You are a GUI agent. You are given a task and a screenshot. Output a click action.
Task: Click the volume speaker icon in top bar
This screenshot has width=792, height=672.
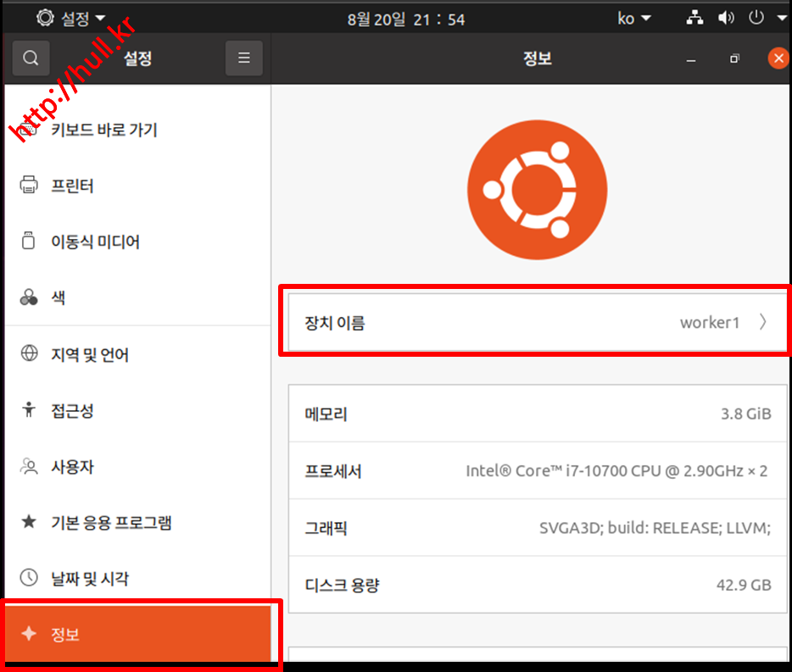pyautogui.click(x=726, y=18)
